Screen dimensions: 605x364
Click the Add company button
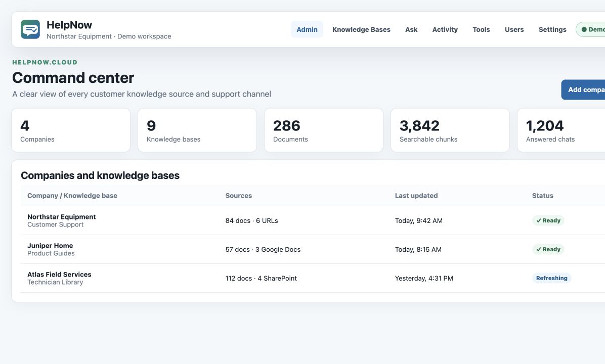point(583,89)
